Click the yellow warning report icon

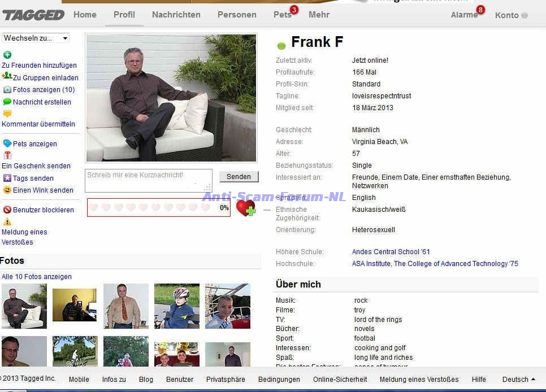7,221
